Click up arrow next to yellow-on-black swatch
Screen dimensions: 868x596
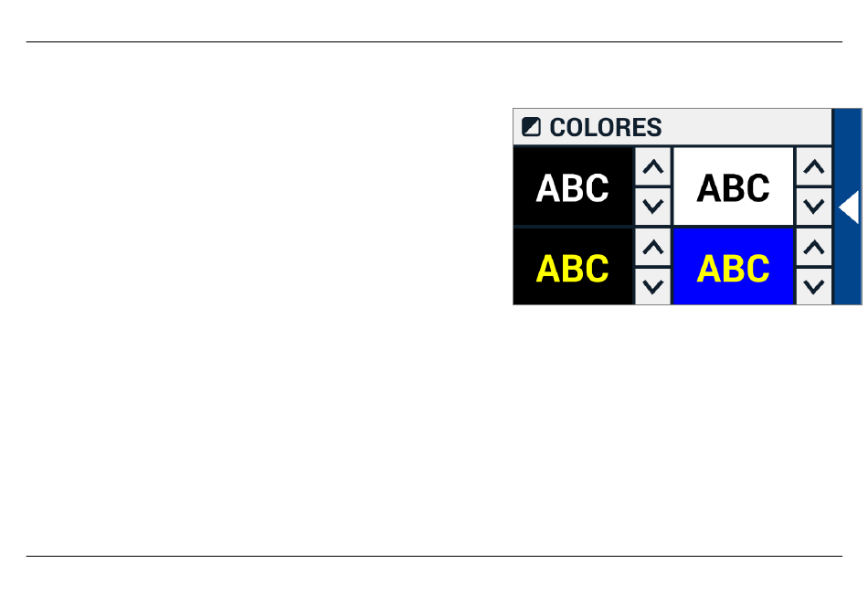tap(652, 247)
